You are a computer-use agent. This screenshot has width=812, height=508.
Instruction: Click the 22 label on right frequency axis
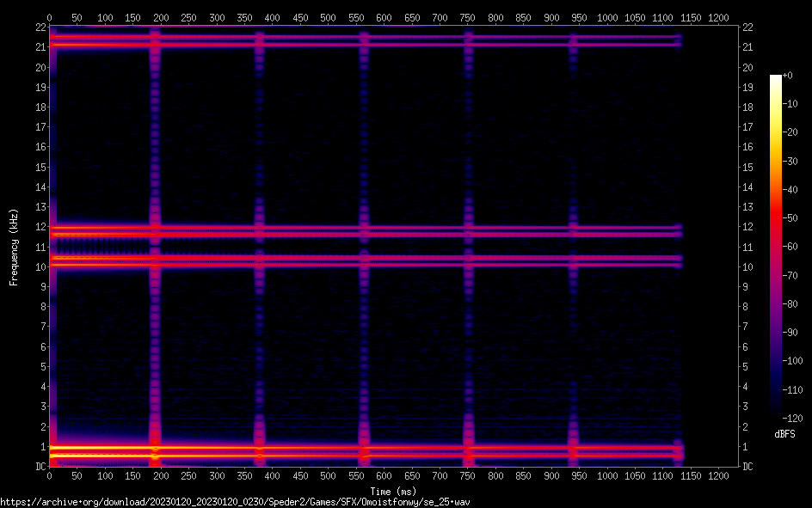(747, 28)
